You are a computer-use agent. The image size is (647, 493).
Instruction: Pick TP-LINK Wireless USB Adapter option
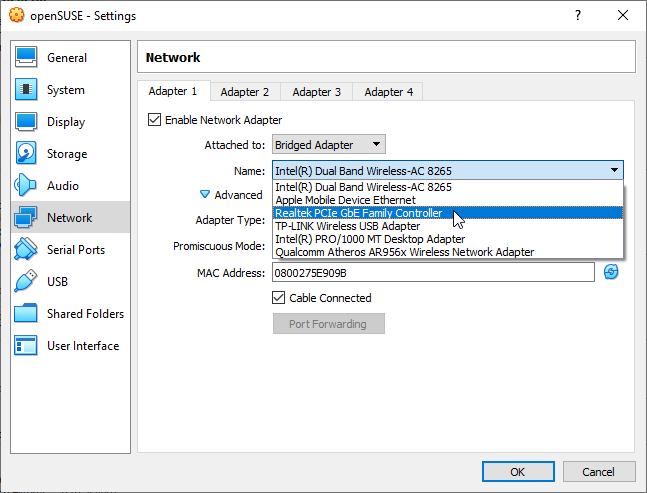coord(347,226)
